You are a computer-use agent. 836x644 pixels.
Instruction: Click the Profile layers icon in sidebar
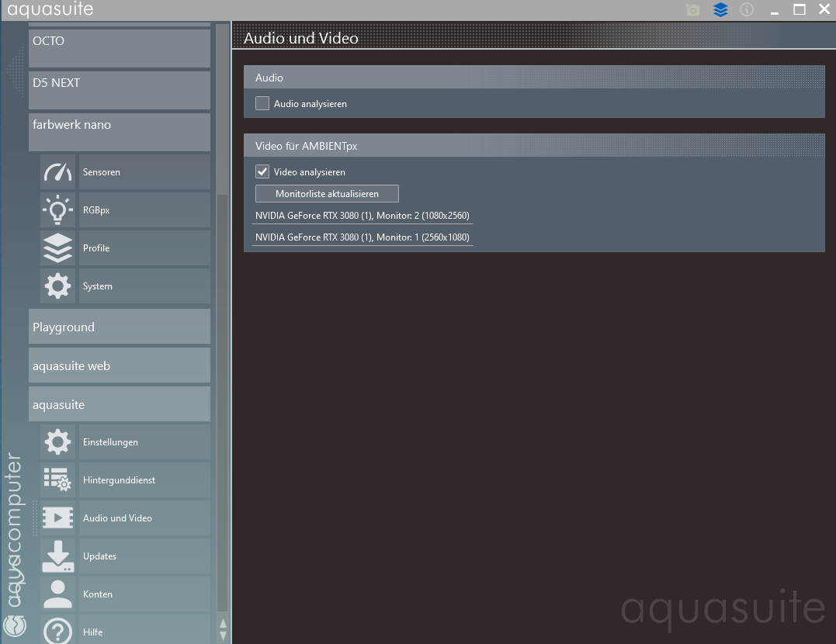57,248
